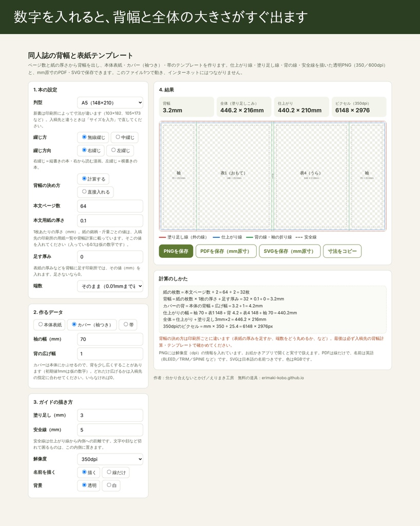
Task: Click the 本文ページ数 input field
Action: pos(110,206)
